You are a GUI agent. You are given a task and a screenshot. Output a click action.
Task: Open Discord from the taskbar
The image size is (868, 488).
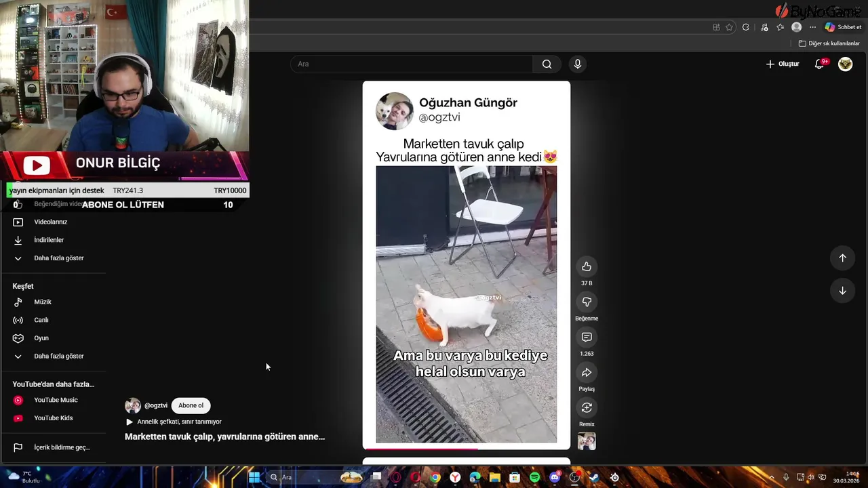(555, 477)
